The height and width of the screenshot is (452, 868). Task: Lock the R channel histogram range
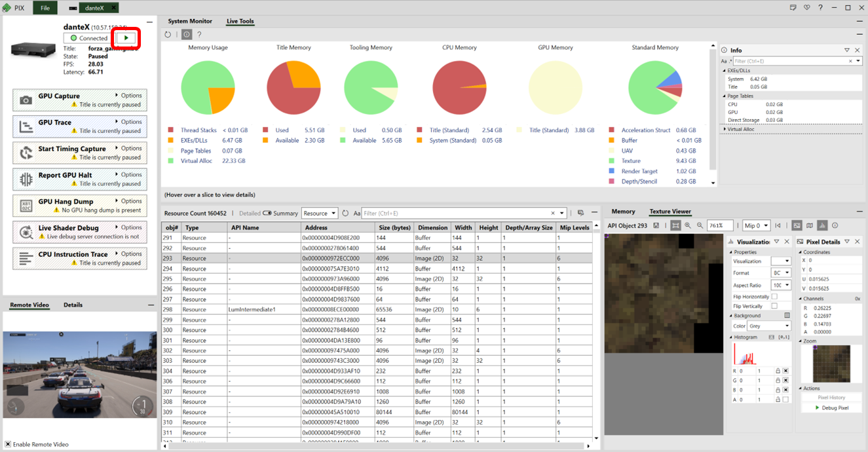(x=778, y=371)
